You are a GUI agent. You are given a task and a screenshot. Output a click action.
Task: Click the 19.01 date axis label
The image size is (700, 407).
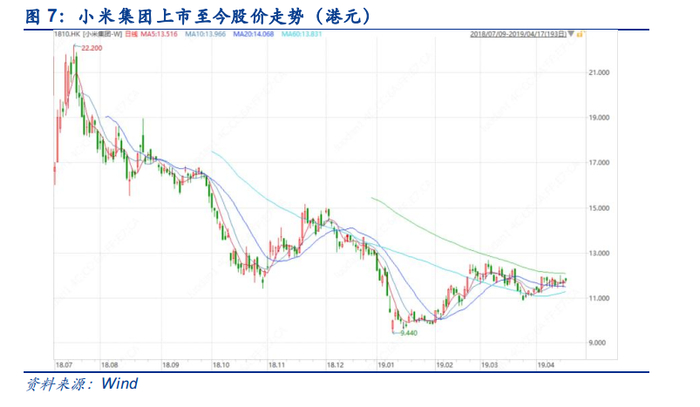[386, 365]
